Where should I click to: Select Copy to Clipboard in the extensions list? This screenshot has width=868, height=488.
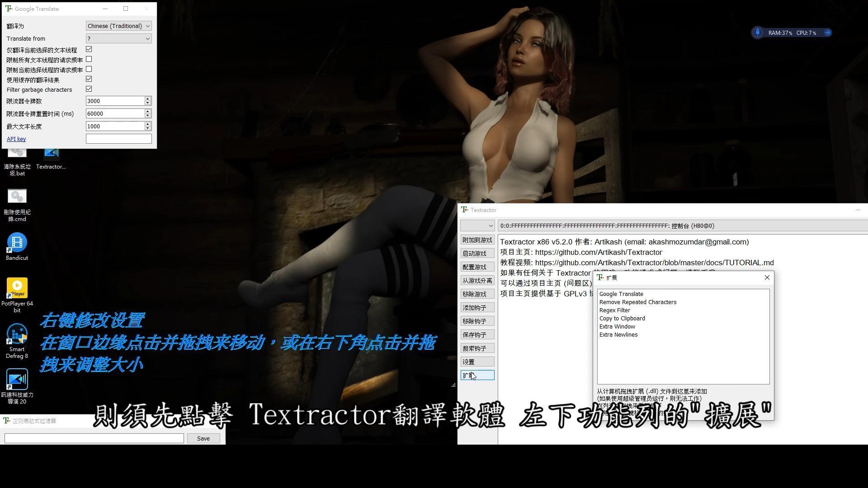point(622,318)
